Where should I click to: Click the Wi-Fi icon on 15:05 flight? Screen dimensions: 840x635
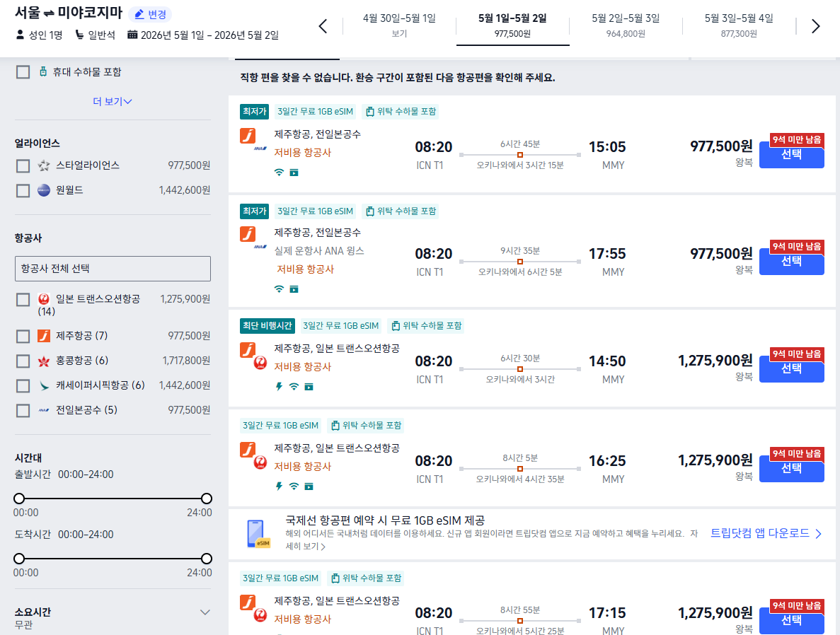point(279,173)
